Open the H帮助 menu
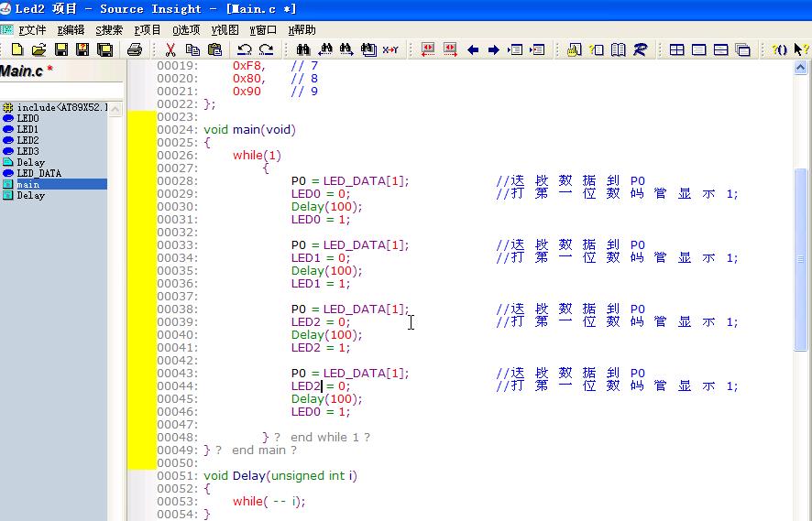Viewport: 812px width, 521px height. tap(302, 30)
